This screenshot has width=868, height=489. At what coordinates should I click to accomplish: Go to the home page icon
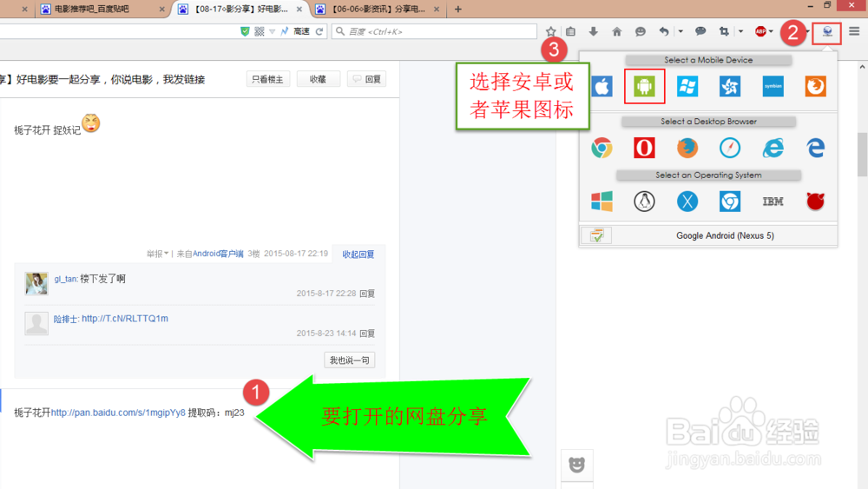pos(616,31)
